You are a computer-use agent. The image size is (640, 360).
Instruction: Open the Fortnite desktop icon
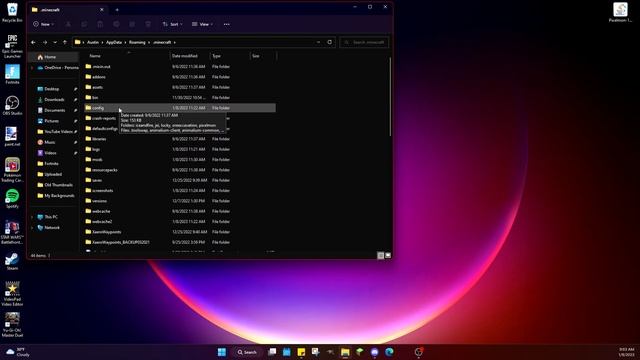[12, 74]
